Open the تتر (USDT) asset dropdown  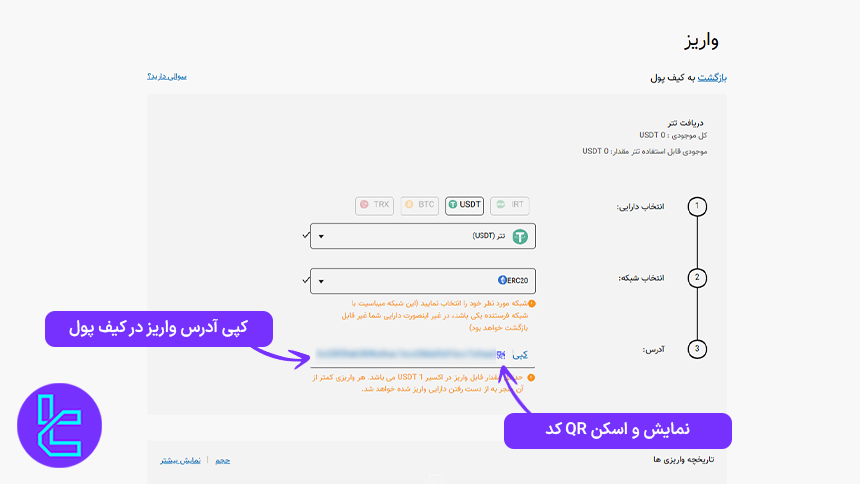pyautogui.click(x=423, y=236)
